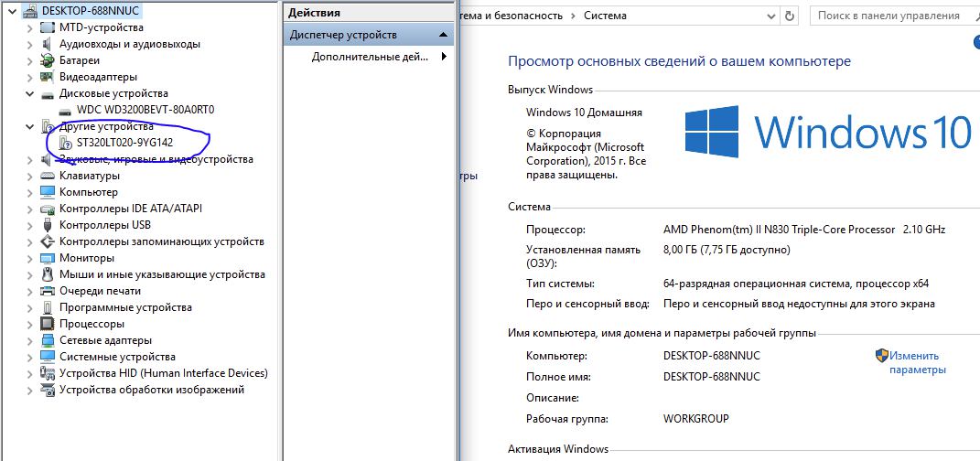Expand the MTD-устройства node arrow
Viewport: 980px width, 461px height.
coord(30,27)
